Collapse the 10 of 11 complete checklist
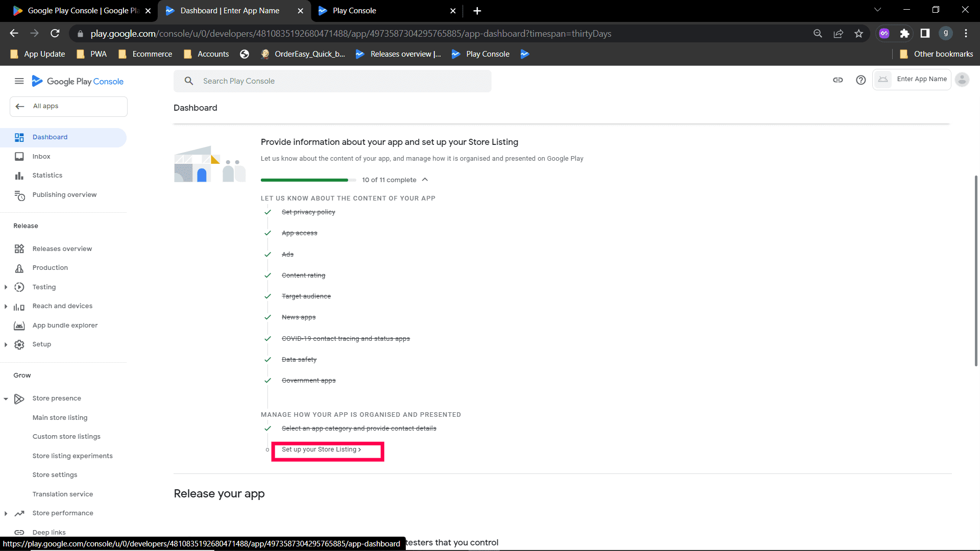The height and width of the screenshot is (551, 980). [425, 180]
